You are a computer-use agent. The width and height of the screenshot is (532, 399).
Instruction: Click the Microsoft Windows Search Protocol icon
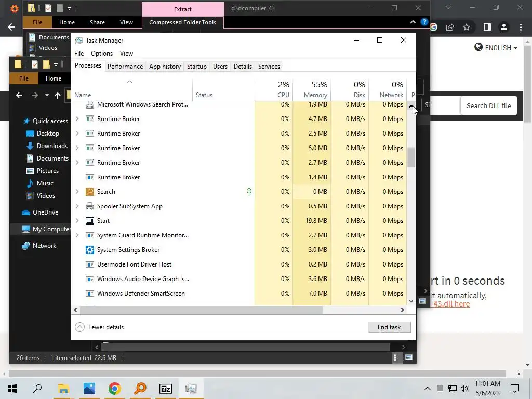pyautogui.click(x=89, y=104)
